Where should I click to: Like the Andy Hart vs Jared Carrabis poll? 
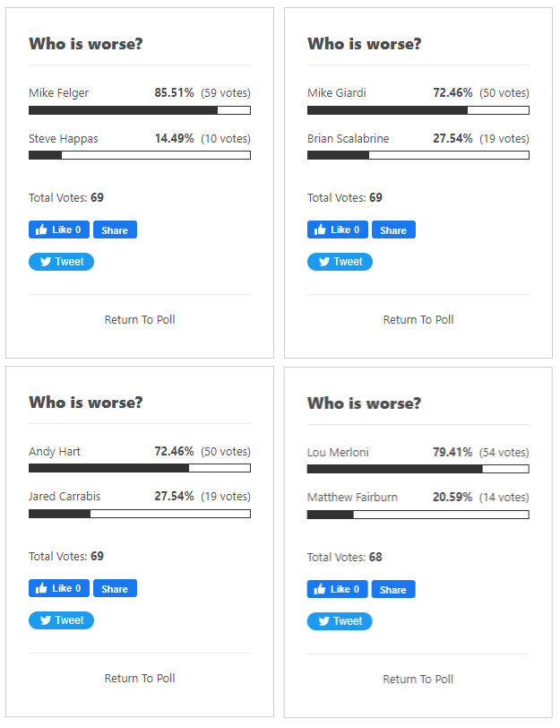[59, 589]
